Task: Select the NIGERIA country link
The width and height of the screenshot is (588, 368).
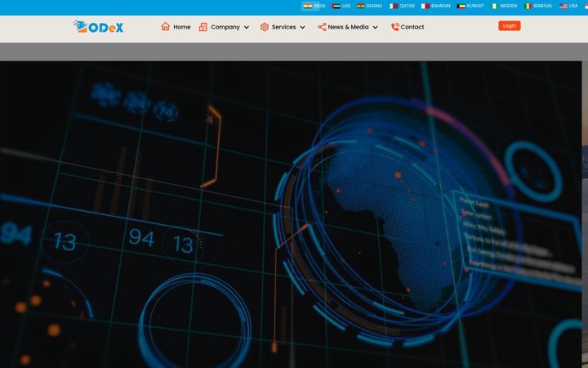Action: [x=509, y=6]
